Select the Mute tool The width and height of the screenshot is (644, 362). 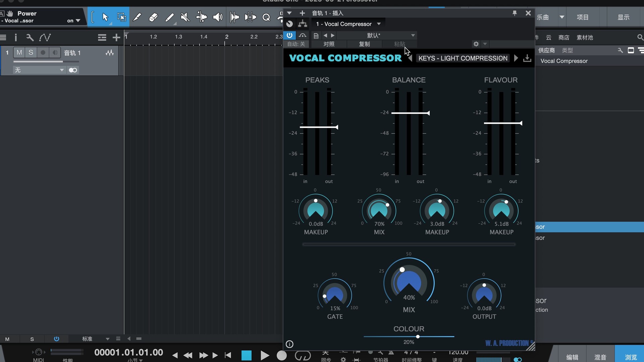185,17
